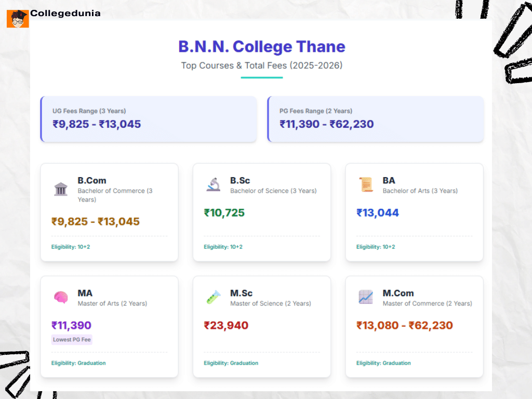Select the fee amount ₹10,725 on B.Sc card
The image size is (532, 399).
click(224, 213)
